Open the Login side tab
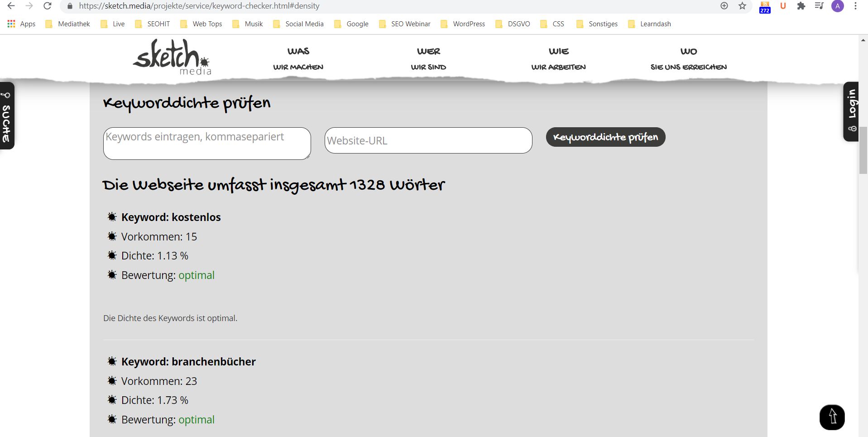The height and width of the screenshot is (437, 868). click(851, 111)
